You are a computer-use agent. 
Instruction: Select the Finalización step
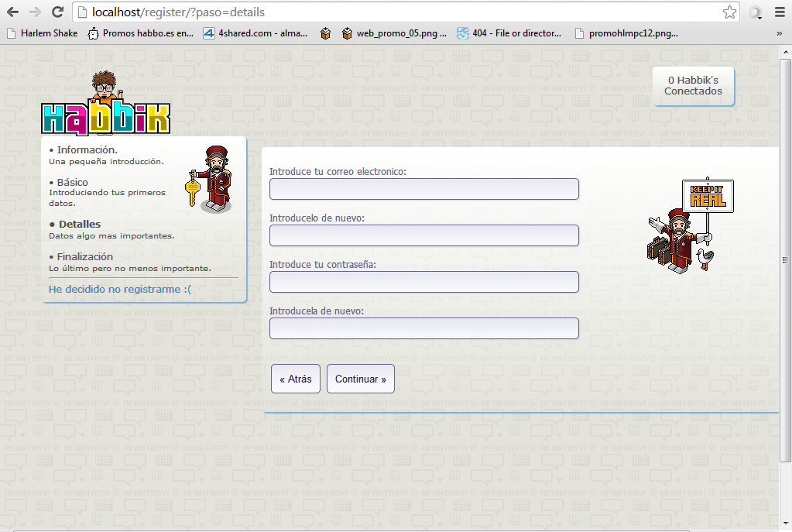click(x=81, y=256)
